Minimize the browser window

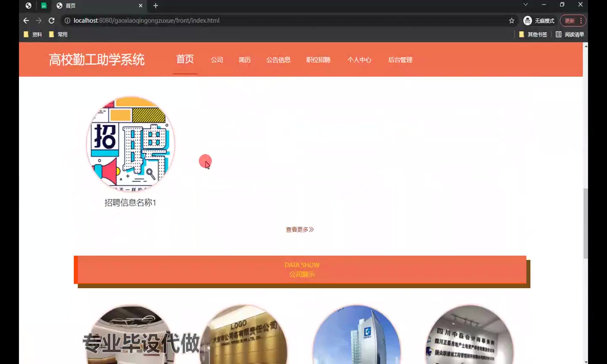(544, 5)
